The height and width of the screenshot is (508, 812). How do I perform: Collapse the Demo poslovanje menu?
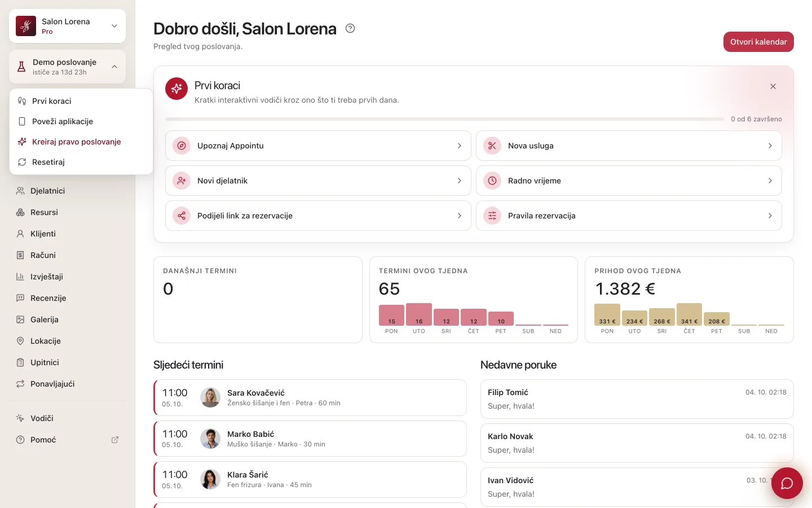[x=114, y=67]
